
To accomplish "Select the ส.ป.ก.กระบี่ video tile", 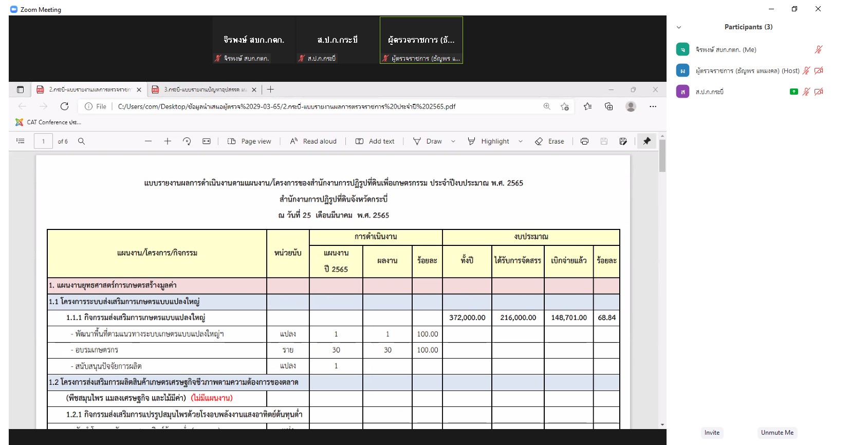I will pos(338,40).
